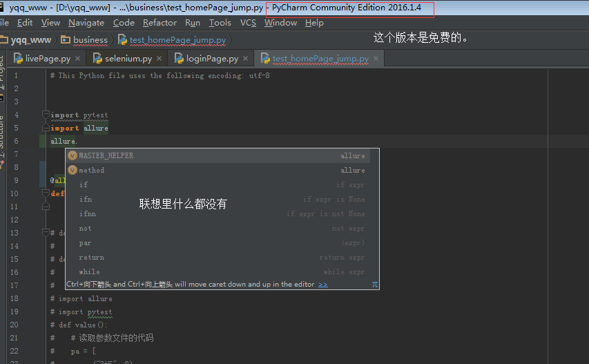The height and width of the screenshot is (364, 589).
Task: Click yqq_www project breadcrumb
Action: click(31, 40)
